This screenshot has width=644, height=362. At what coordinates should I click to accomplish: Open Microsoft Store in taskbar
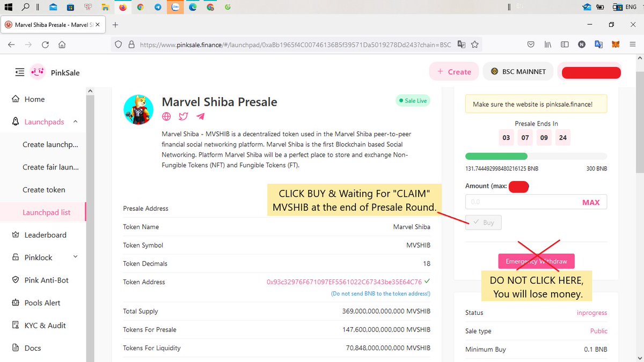(70, 8)
